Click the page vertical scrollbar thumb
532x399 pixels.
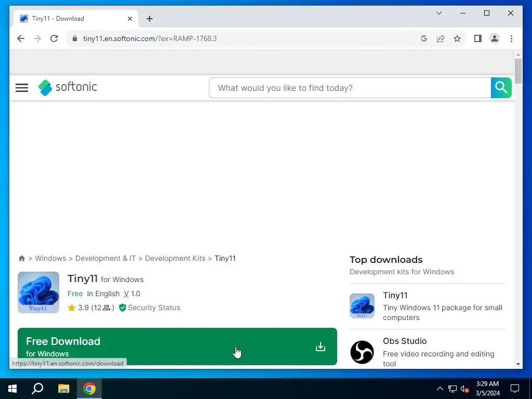click(518, 71)
